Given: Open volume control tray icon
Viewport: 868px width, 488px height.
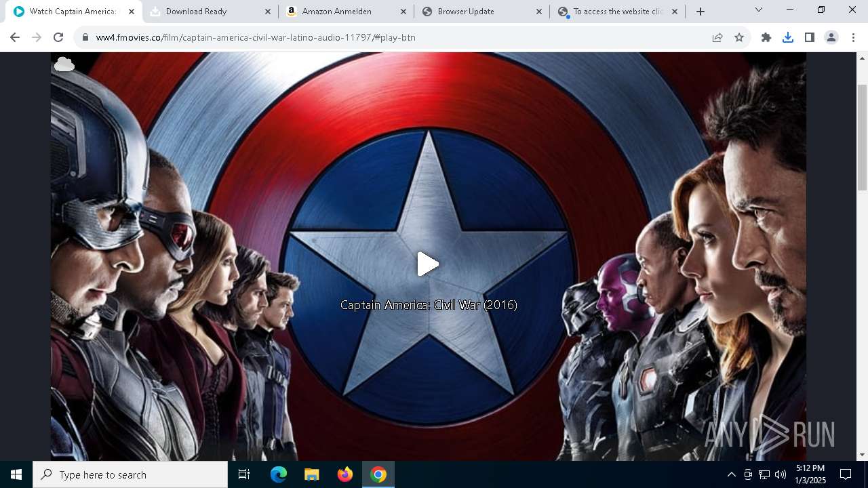Looking at the screenshot, I should (x=781, y=474).
